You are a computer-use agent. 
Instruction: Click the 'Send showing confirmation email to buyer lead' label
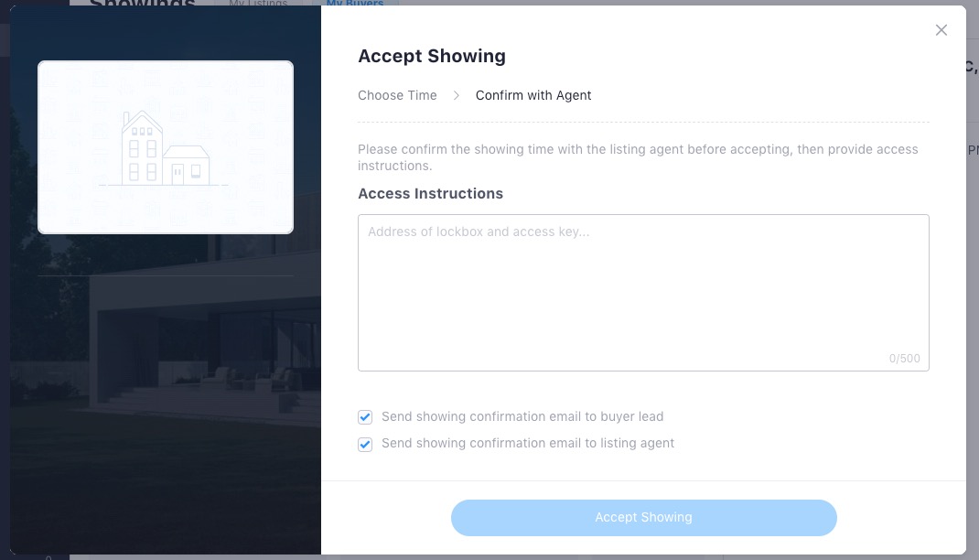(522, 416)
